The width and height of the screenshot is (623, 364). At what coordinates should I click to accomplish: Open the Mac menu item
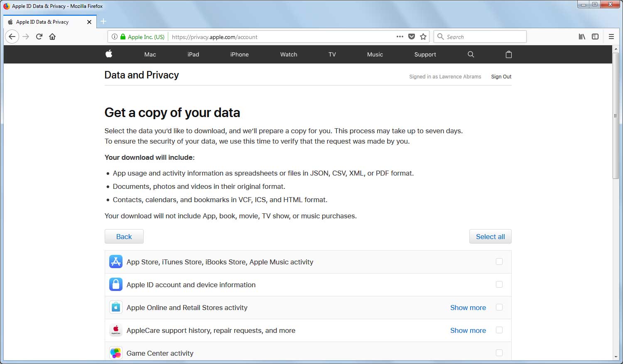click(x=150, y=54)
